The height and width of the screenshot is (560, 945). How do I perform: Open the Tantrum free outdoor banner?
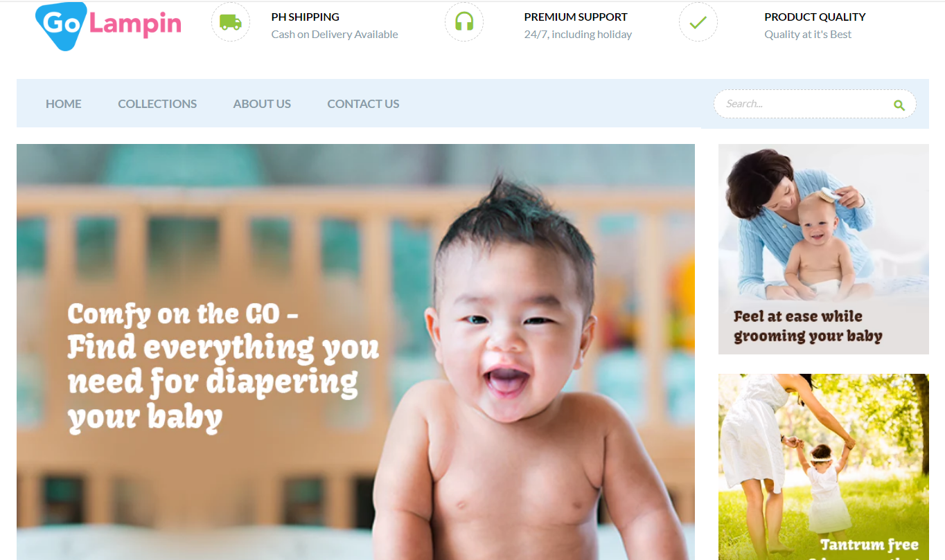[824, 467]
